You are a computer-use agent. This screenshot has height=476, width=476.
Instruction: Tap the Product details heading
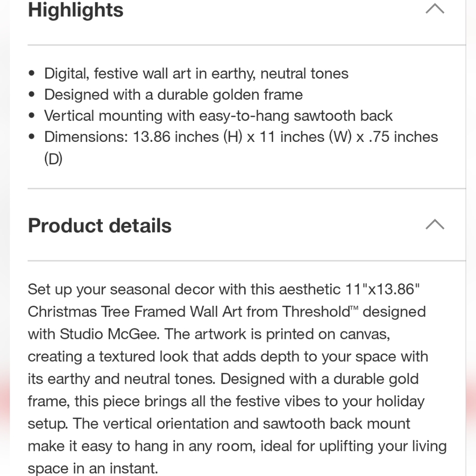coord(99,226)
